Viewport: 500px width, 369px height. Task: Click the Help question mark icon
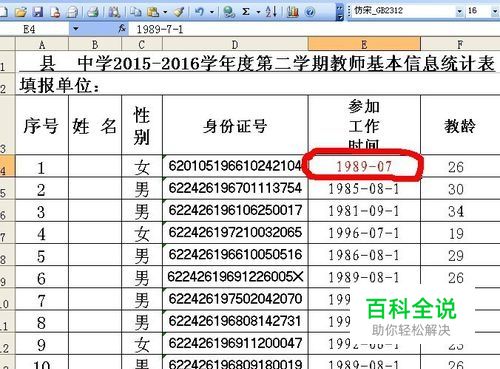coord(310,12)
